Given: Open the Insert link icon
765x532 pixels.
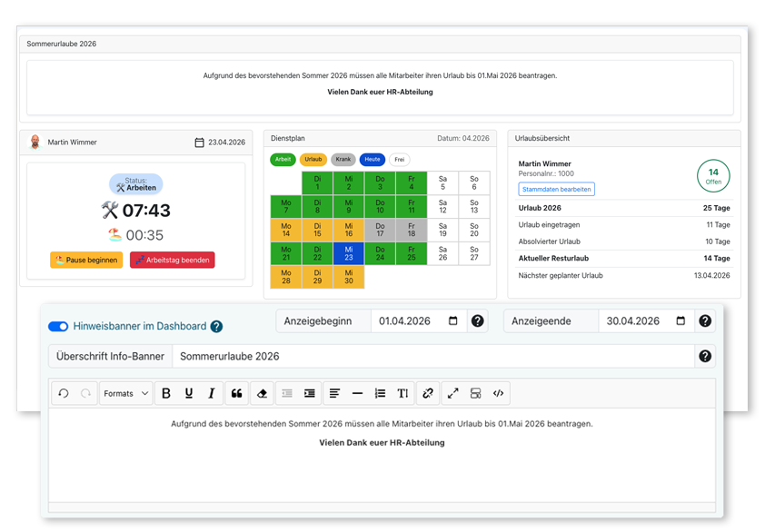Looking at the screenshot, I should (428, 393).
